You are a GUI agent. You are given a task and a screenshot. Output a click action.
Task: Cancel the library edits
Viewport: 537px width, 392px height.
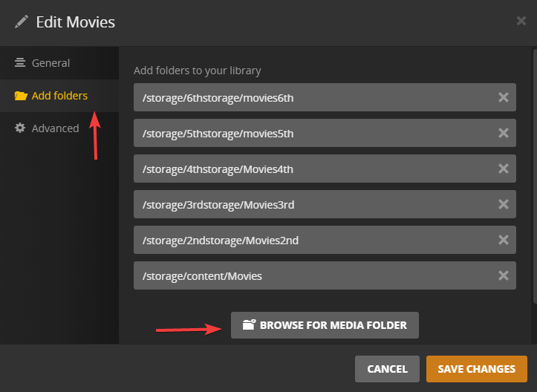tap(387, 369)
